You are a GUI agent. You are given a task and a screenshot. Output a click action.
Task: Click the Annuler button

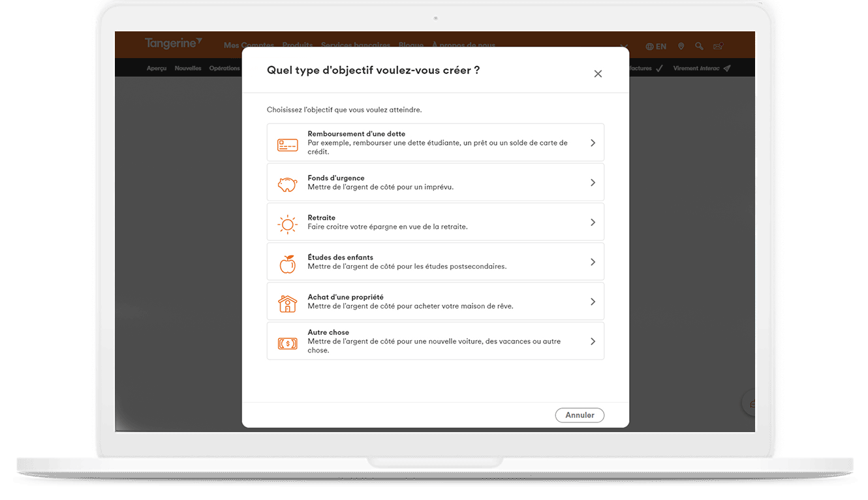[x=580, y=415]
